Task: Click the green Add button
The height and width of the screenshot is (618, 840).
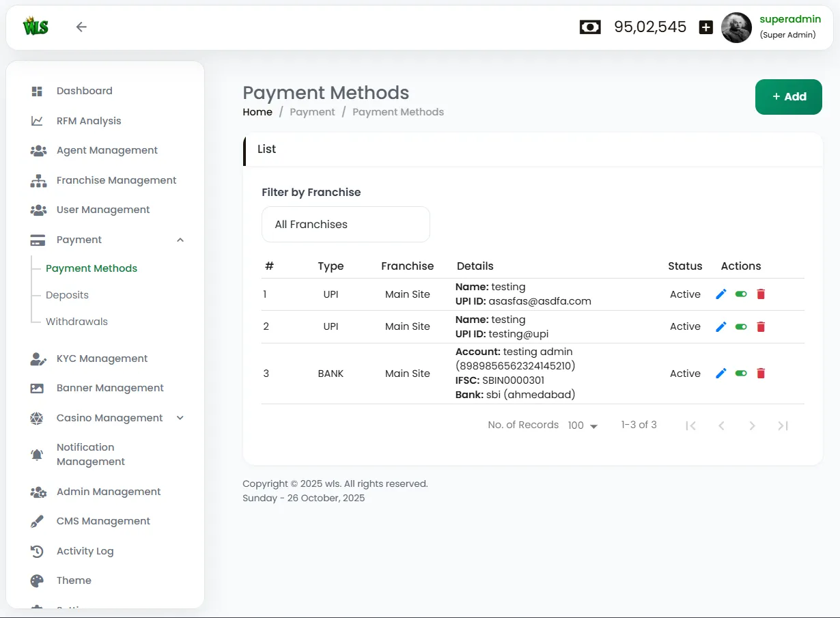Action: coord(788,97)
